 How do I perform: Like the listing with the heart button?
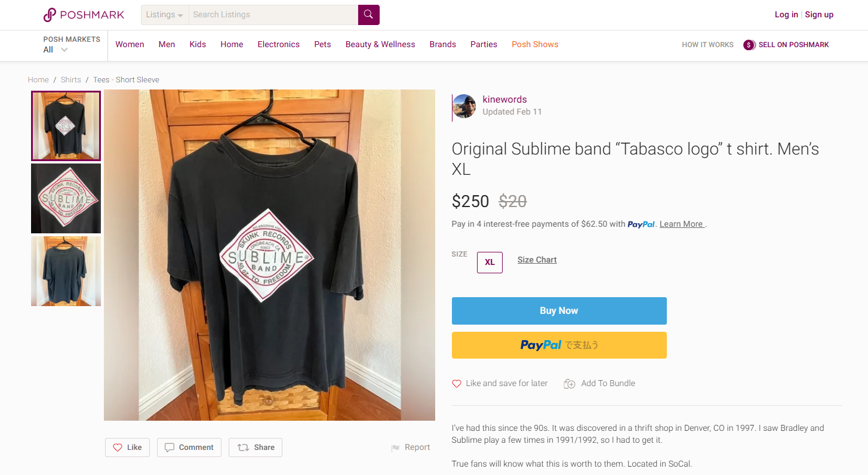[x=128, y=448]
